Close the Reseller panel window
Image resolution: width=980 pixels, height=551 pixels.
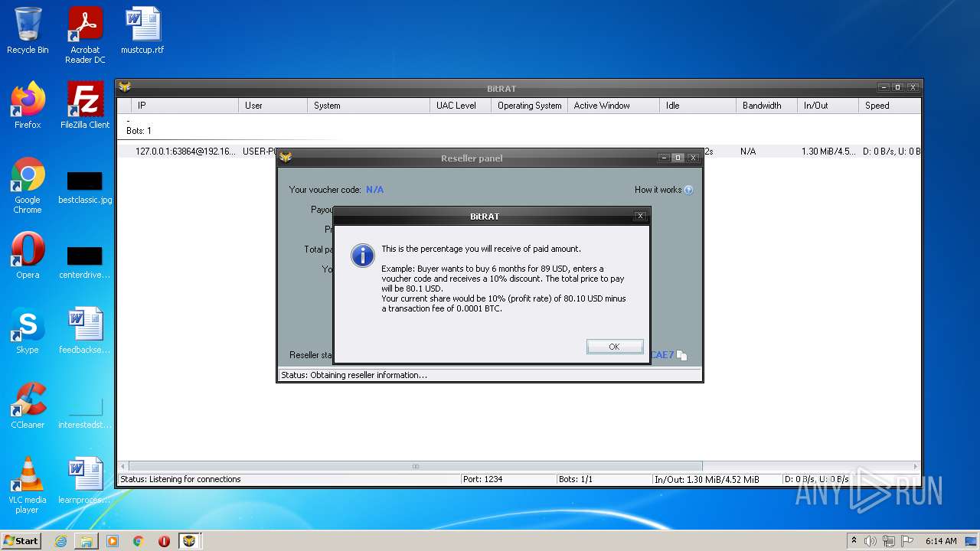693,158
